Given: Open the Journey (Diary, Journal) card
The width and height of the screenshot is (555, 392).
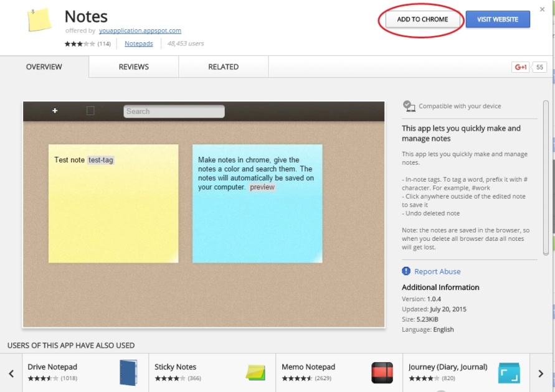Looking at the screenshot, I should click(466, 373).
